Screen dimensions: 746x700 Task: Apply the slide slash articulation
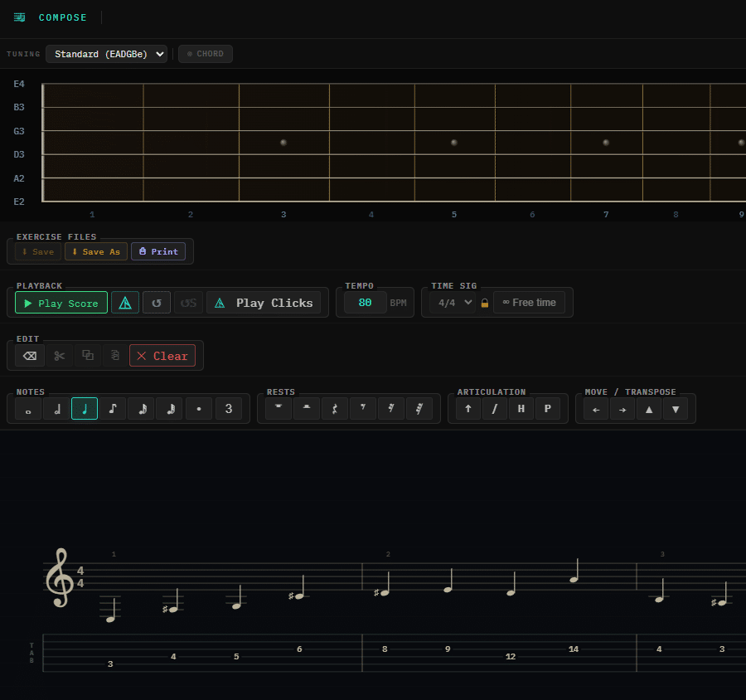coord(495,409)
